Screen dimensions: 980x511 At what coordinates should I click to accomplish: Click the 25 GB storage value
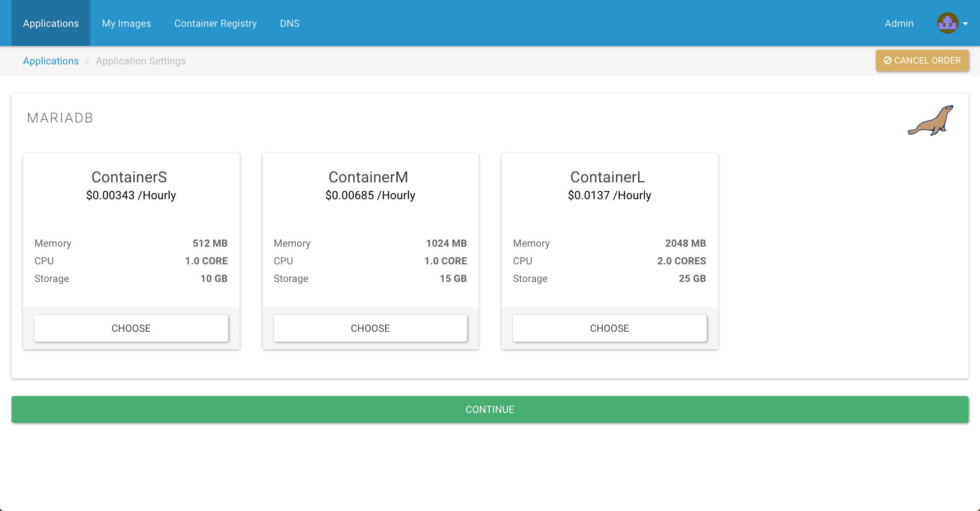tap(693, 278)
